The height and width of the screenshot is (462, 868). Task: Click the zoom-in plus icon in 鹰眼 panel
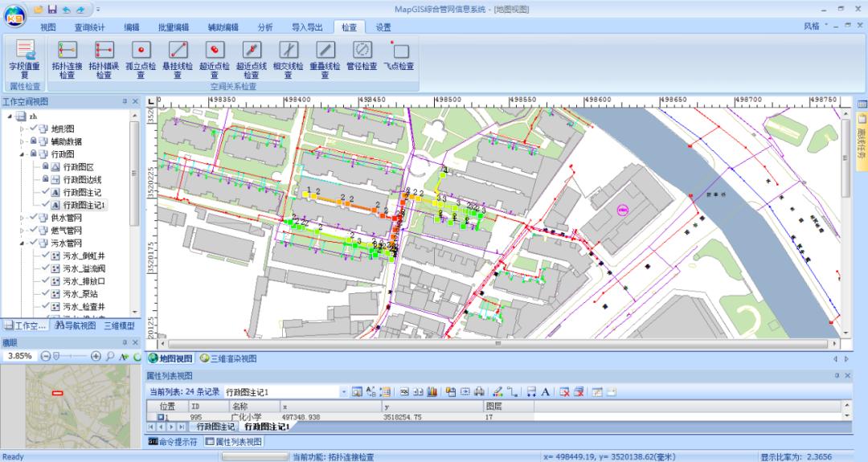point(96,356)
